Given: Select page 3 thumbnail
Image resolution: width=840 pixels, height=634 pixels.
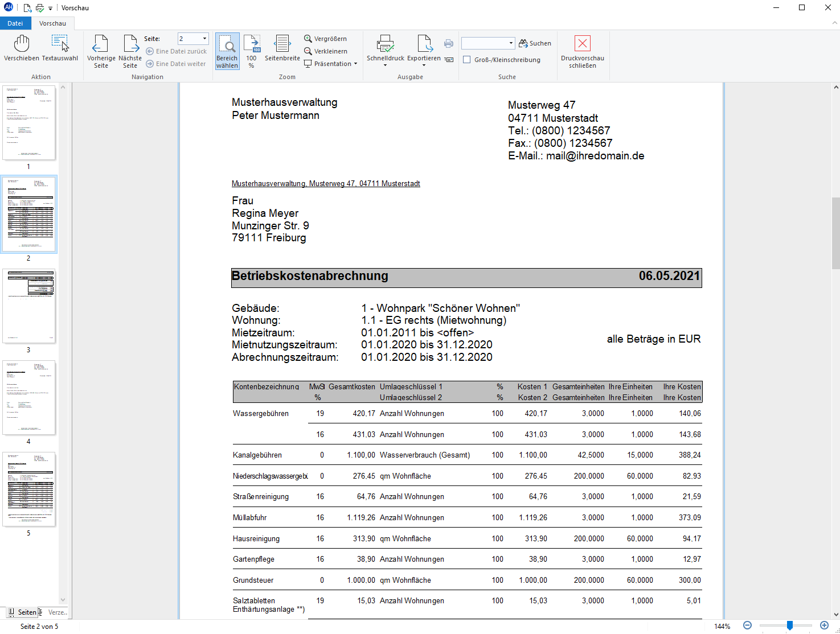Looking at the screenshot, I should [28, 306].
